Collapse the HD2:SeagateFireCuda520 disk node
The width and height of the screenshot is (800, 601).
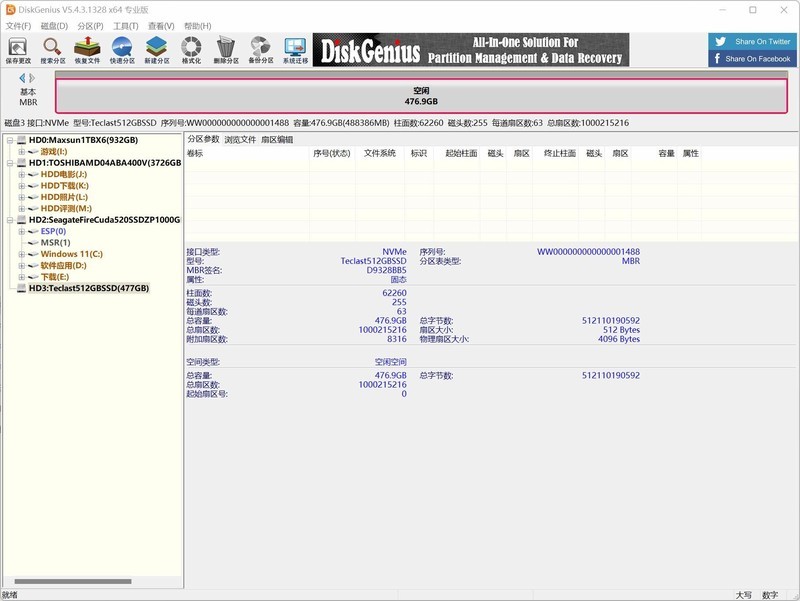coord(11,219)
